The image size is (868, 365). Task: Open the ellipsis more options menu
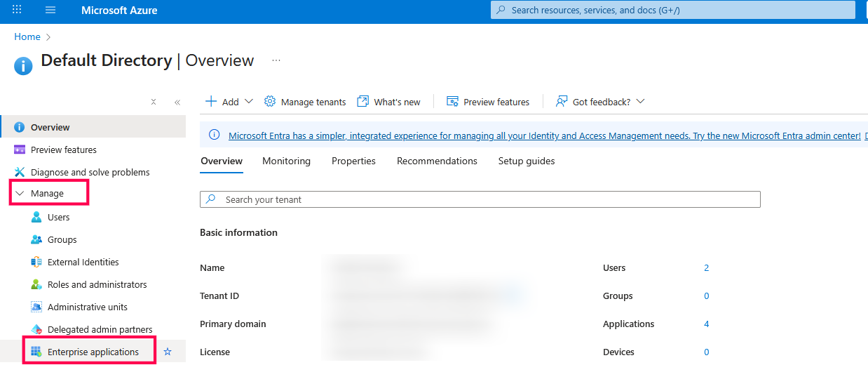tap(276, 60)
